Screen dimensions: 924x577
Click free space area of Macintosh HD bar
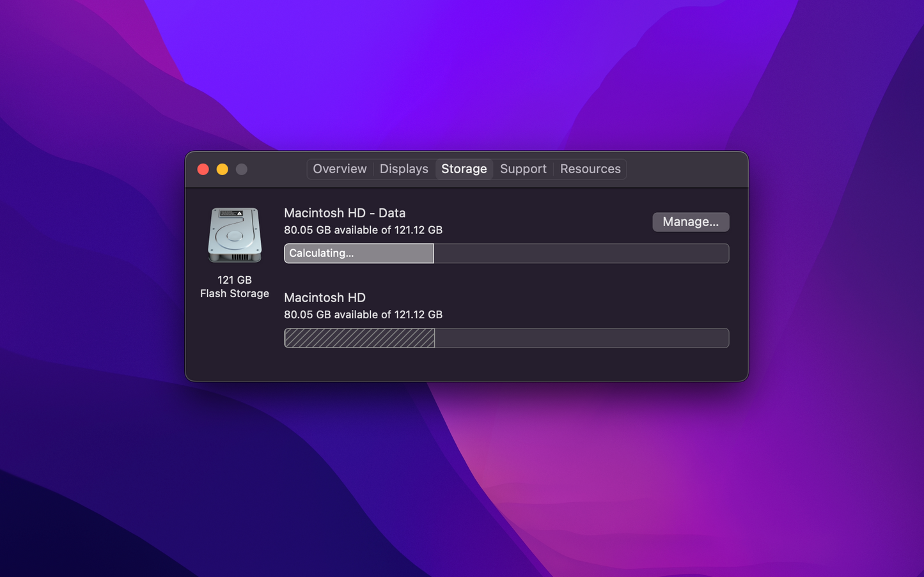[581, 338]
